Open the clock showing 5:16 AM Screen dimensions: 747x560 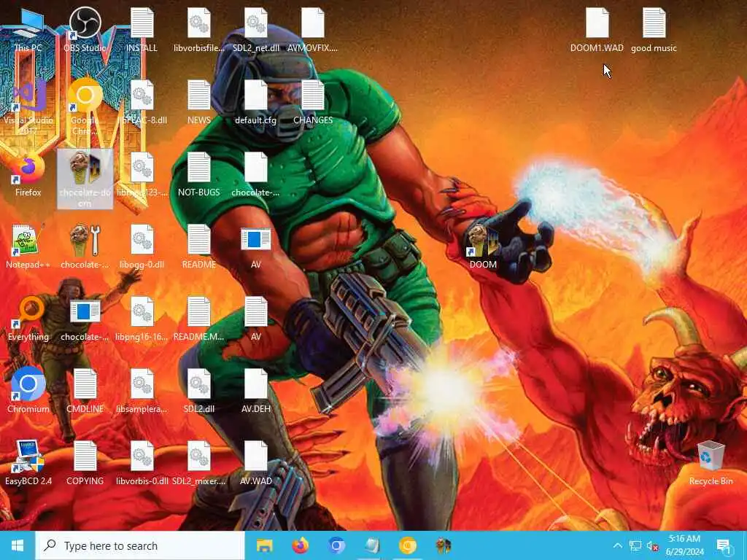pyautogui.click(x=684, y=545)
